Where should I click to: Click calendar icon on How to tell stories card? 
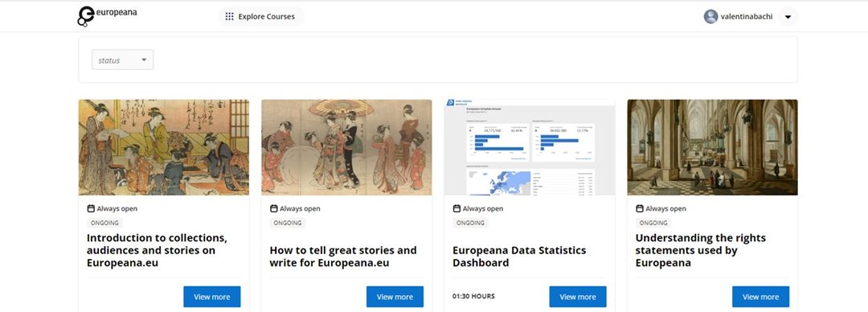point(273,208)
